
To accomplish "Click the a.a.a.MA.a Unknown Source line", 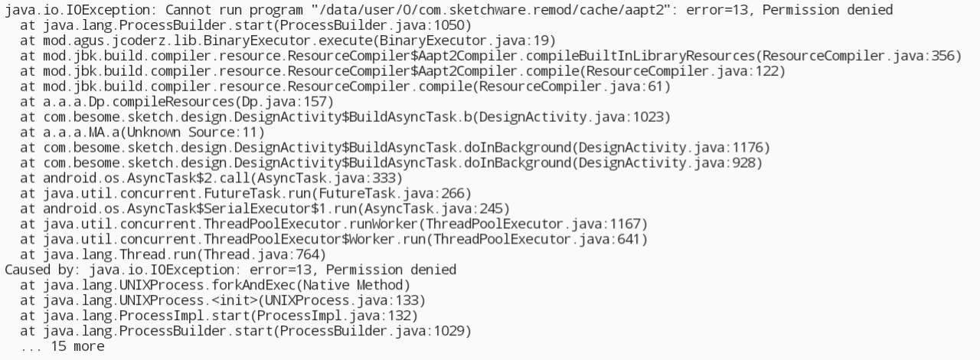I will pyautogui.click(x=142, y=133).
